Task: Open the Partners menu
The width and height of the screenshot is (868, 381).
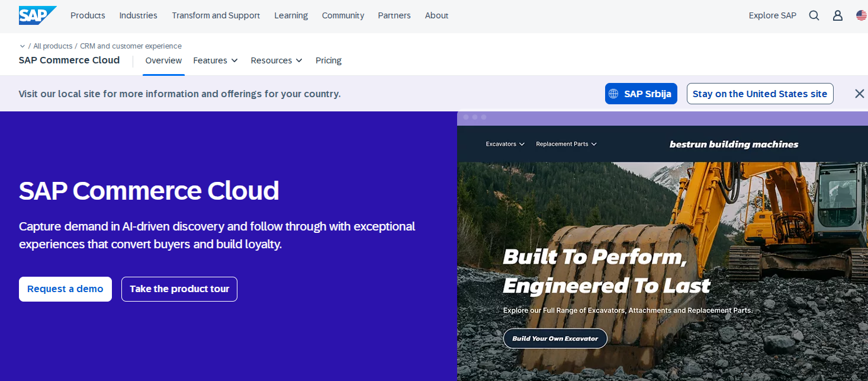Action: click(x=394, y=15)
